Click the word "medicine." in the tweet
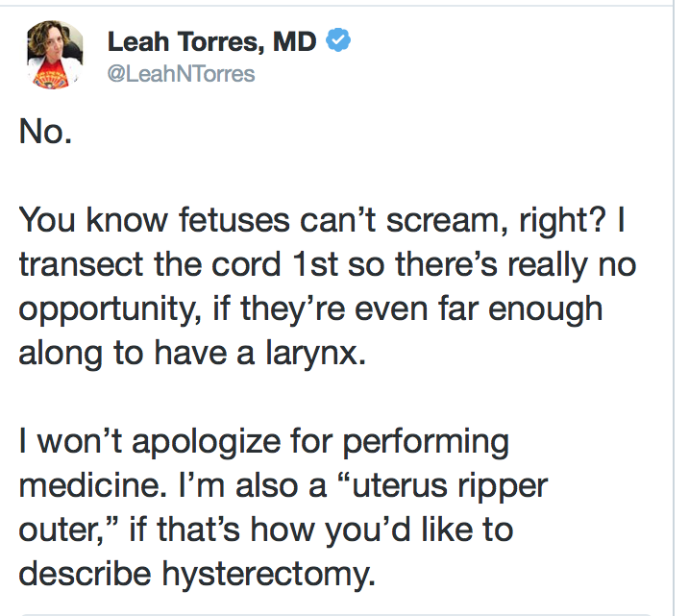The width and height of the screenshot is (689, 616). pyautogui.click(x=93, y=485)
